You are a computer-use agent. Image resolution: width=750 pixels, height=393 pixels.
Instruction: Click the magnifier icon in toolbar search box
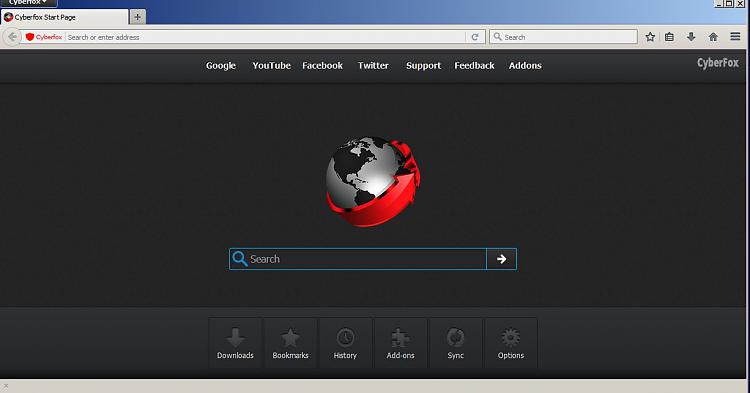(x=497, y=36)
